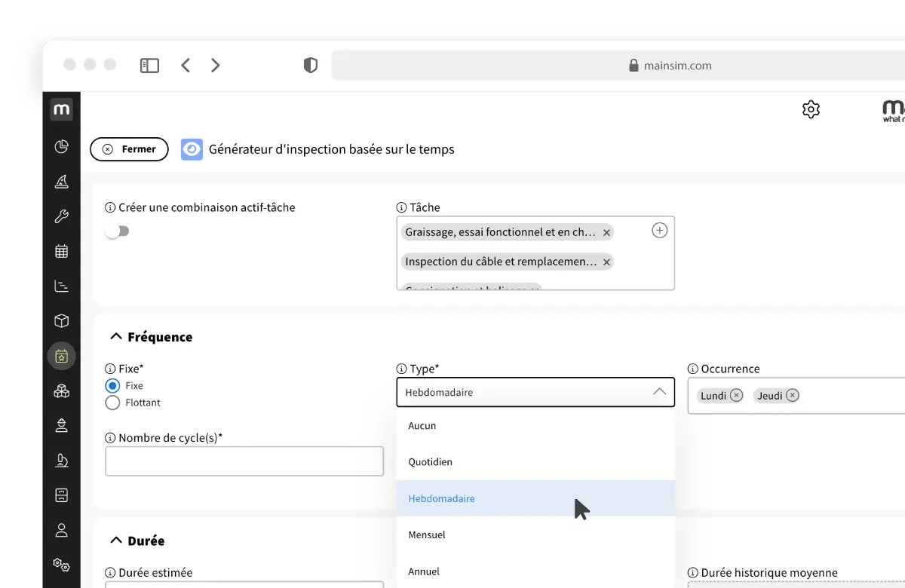This screenshot has height=588, width=905.
Task: Click the browser privacy shield icon
Action: [311, 66]
